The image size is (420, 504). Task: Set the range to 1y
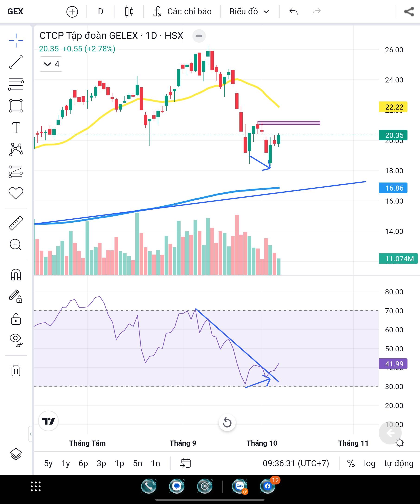(66, 463)
